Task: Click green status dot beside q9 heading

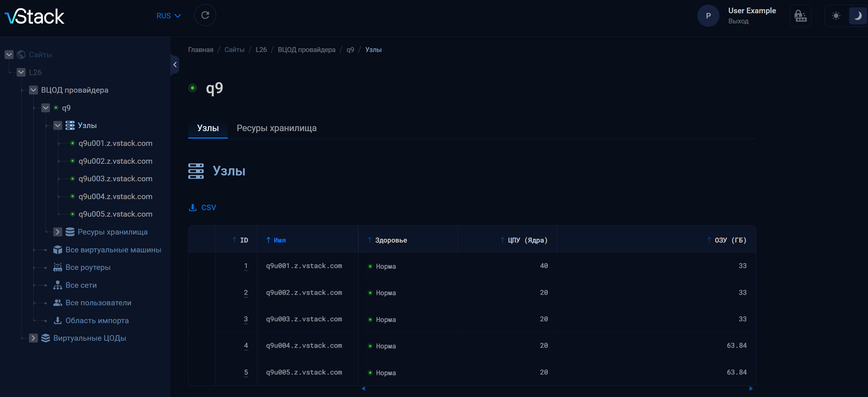Action: pos(192,88)
